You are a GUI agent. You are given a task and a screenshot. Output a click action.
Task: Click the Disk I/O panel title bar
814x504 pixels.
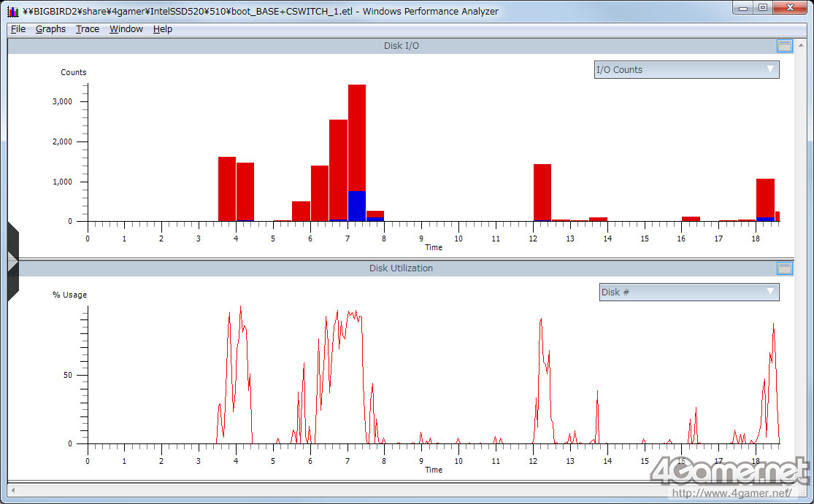click(401, 46)
